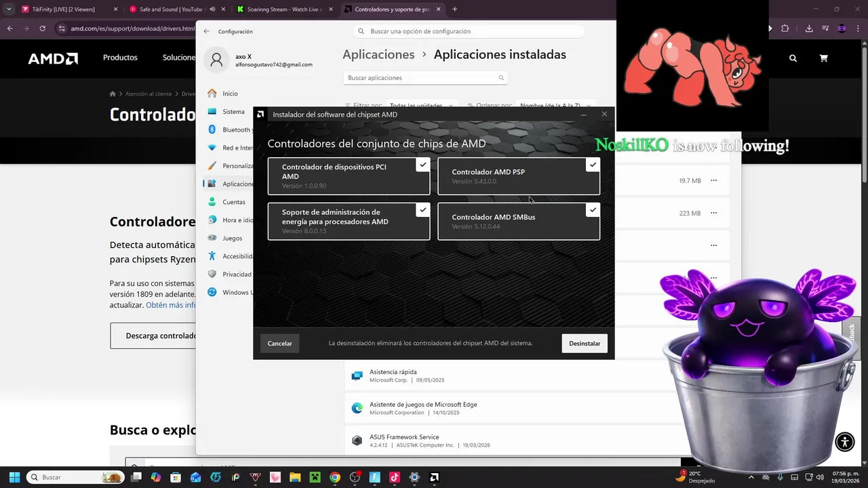
Task: Click Desinstalar in the AMD installer
Action: point(585,344)
